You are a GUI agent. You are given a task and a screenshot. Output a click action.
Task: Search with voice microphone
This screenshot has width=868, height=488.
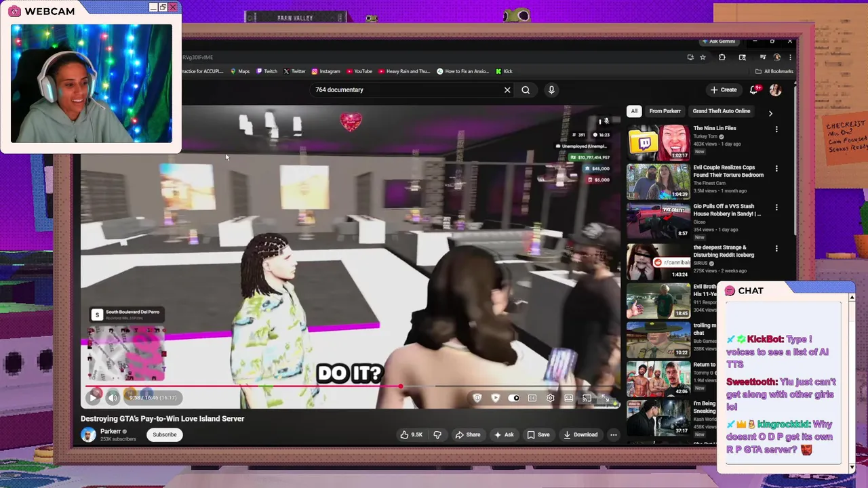pos(551,89)
